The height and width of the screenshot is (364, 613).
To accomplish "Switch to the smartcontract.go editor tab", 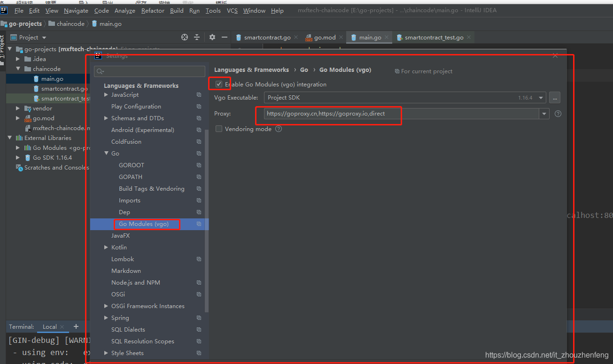I will tap(267, 37).
